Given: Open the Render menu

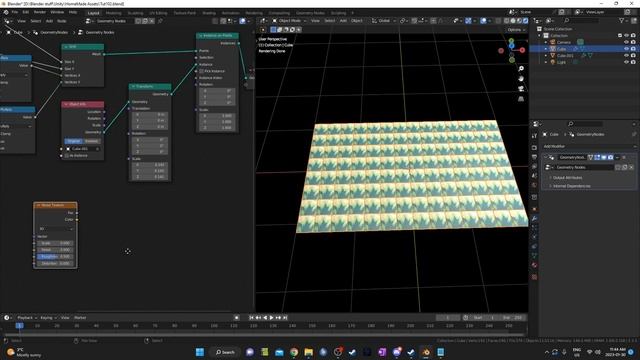Looking at the screenshot, I should [x=40, y=12].
